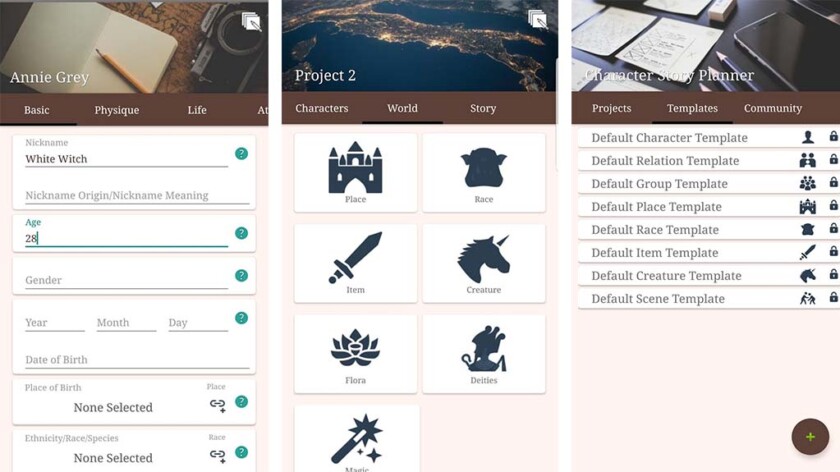The height and width of the screenshot is (472, 840).
Task: Open the Community tab
Action: (772, 108)
